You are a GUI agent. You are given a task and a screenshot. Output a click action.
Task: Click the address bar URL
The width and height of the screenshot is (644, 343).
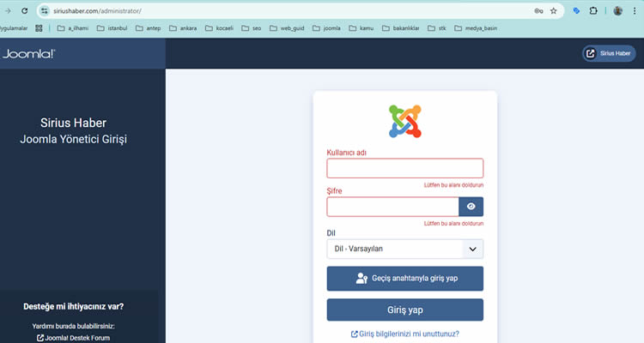tap(97, 11)
